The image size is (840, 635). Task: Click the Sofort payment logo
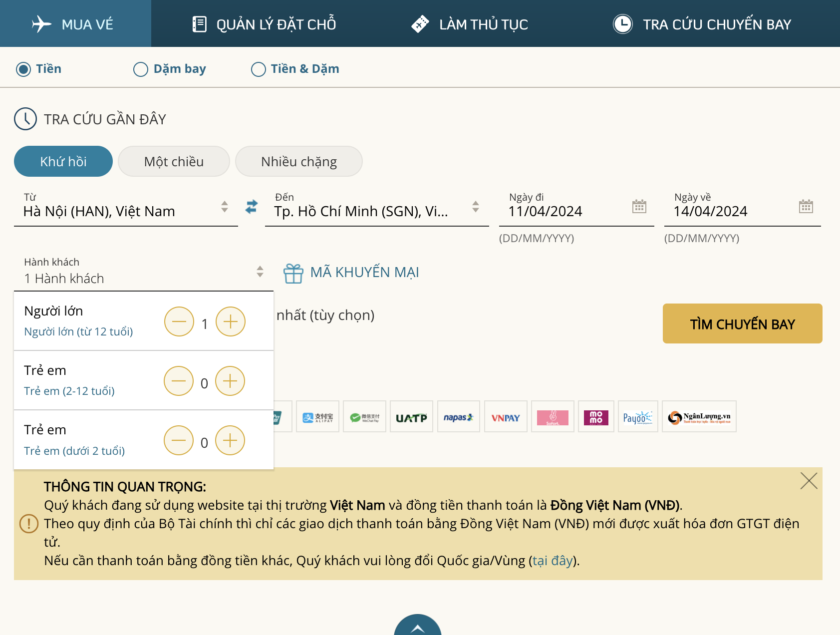coord(553,416)
